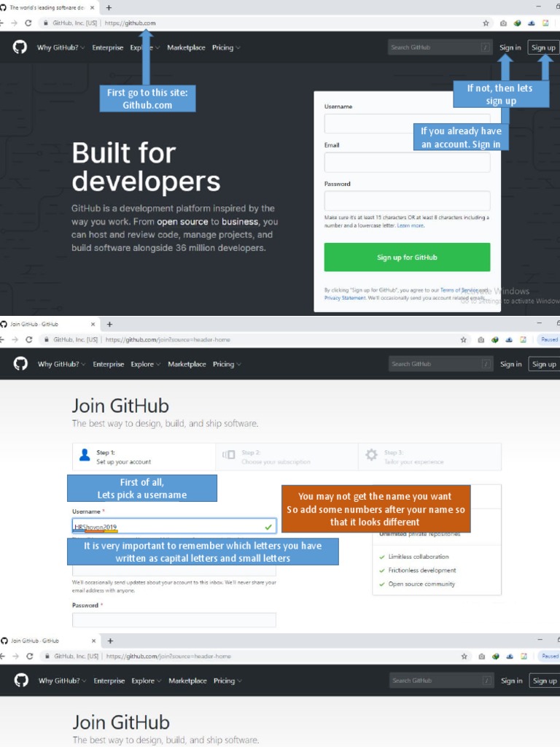Reload the page in the middle browser window
This screenshot has width=560, height=747.
(x=28, y=340)
